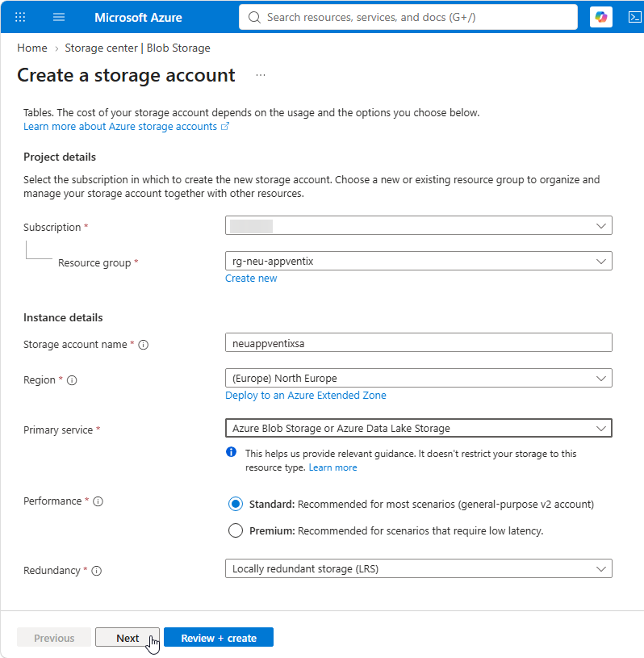
Task: Open the Redundancy dropdown
Action: pyautogui.click(x=418, y=568)
